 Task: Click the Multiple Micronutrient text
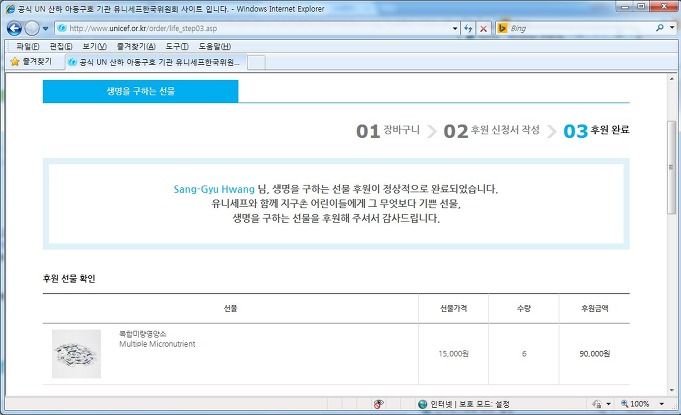[x=157, y=344]
